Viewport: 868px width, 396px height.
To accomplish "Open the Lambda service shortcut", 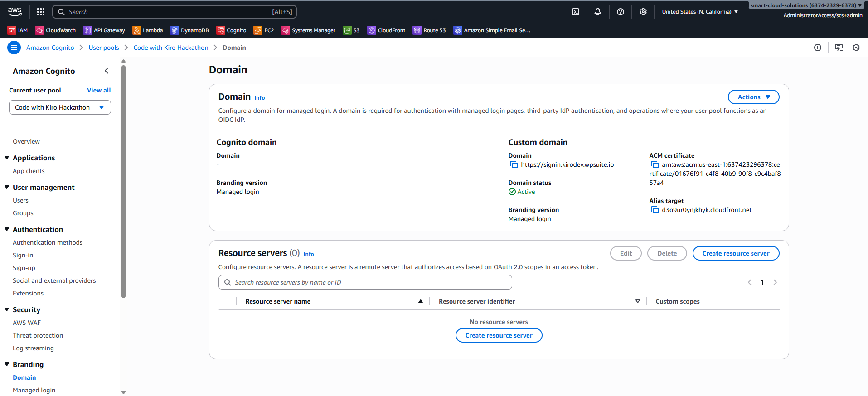I will tap(148, 30).
